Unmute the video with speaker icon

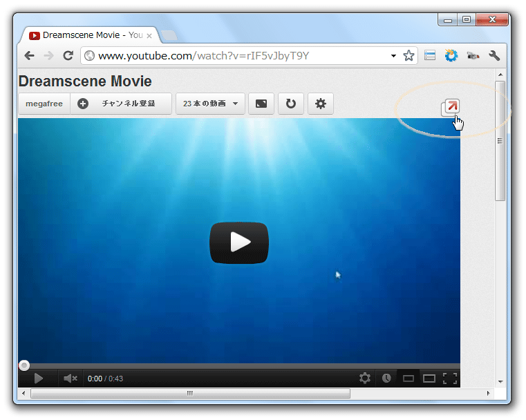pyautogui.click(x=71, y=379)
